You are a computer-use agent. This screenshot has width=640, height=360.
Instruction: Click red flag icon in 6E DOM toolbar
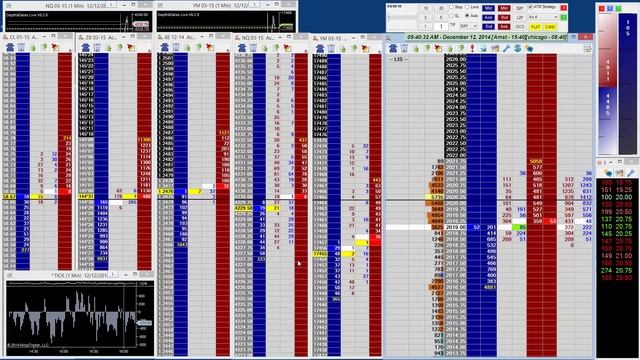pos(210,48)
